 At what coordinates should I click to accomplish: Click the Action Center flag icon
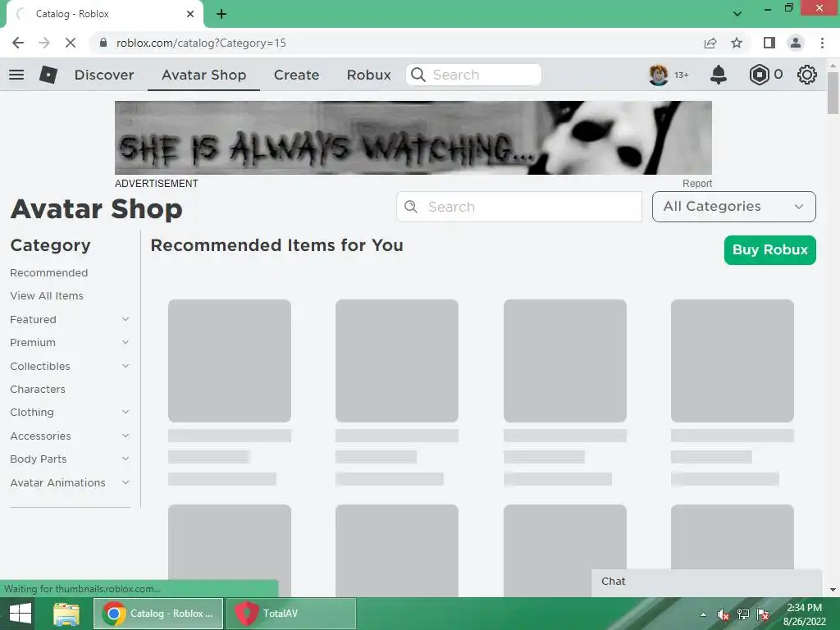(x=764, y=614)
